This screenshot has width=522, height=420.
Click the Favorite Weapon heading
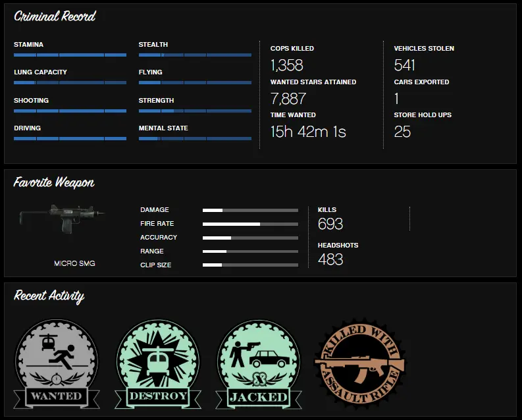[53, 182]
